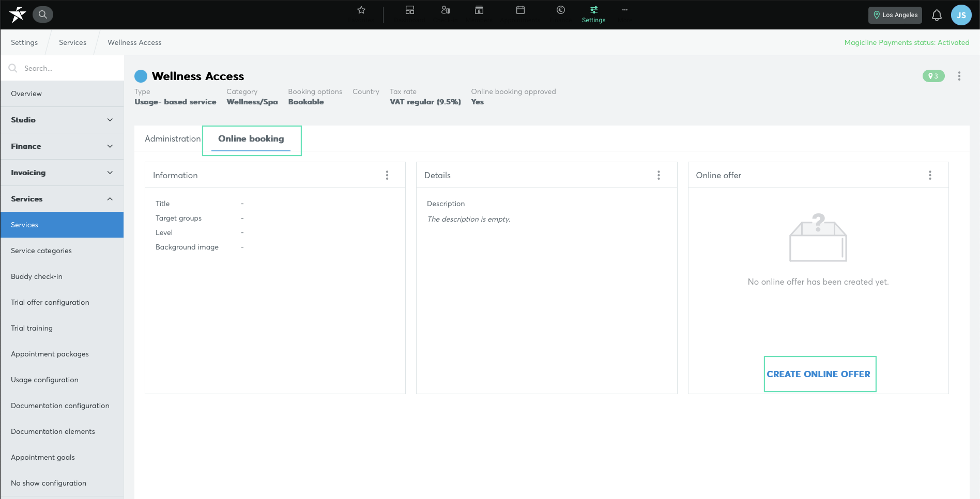Open Favorites star in top bar
The width and height of the screenshot is (980, 499).
pyautogui.click(x=361, y=10)
